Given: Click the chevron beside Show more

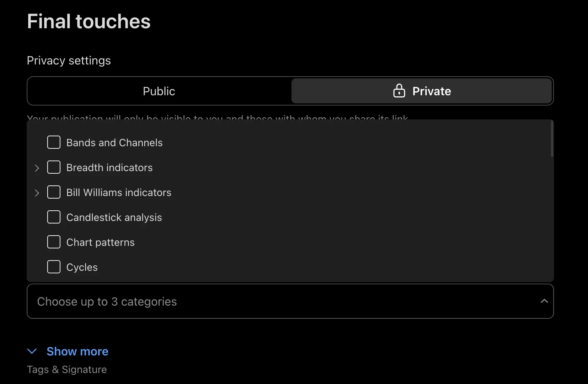Looking at the screenshot, I should click(x=32, y=351).
